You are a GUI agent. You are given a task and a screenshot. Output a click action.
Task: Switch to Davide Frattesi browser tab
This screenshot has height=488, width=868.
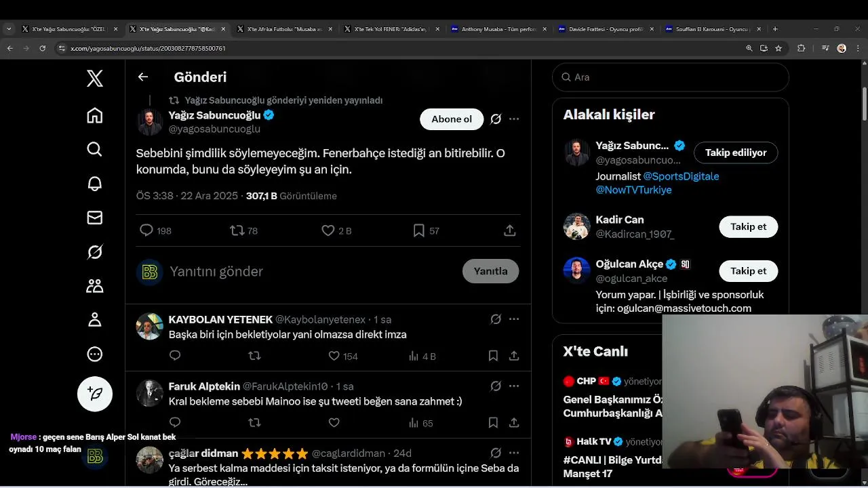606,29
